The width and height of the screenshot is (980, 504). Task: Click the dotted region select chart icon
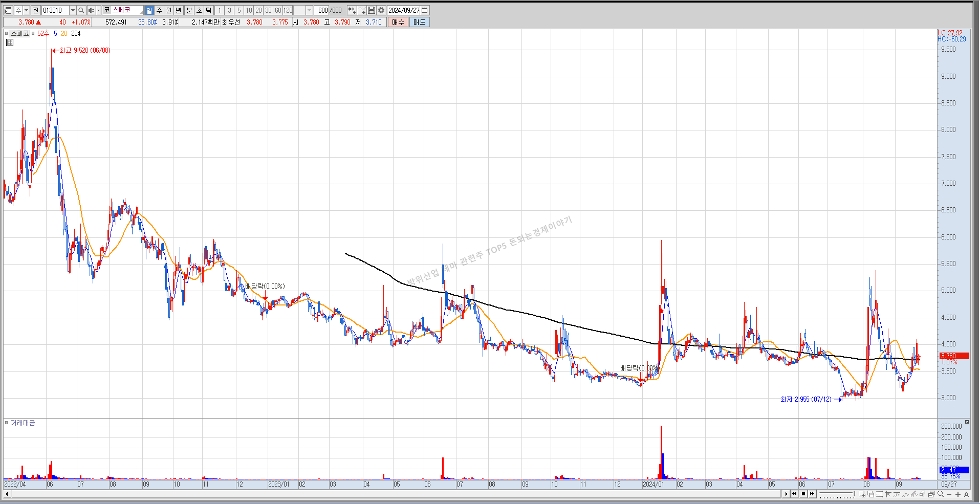click(x=879, y=494)
